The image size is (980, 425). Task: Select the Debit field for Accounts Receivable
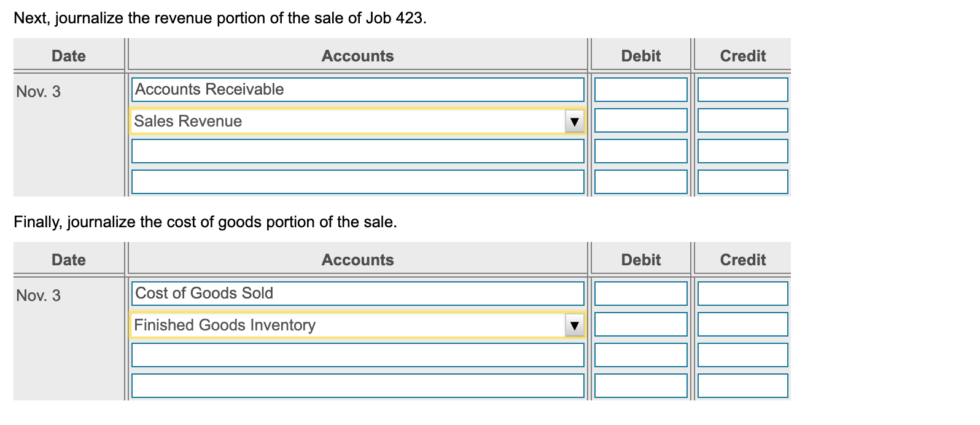(x=640, y=89)
